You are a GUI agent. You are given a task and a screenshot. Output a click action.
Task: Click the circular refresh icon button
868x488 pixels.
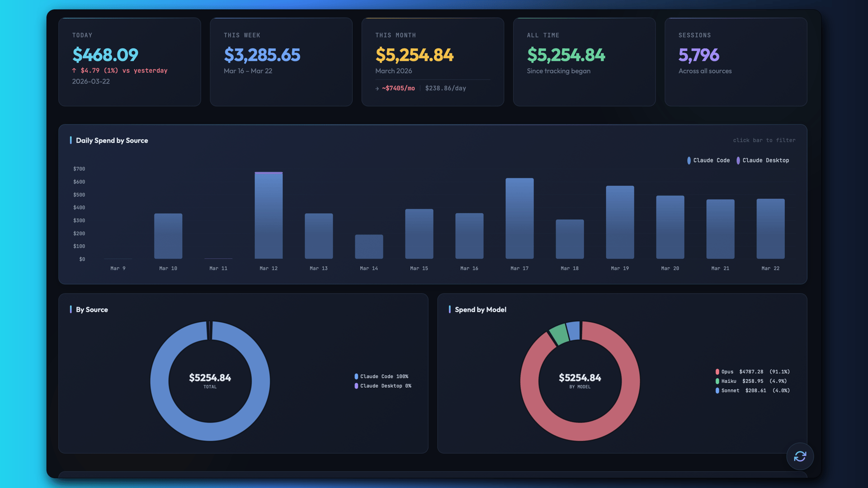800,456
